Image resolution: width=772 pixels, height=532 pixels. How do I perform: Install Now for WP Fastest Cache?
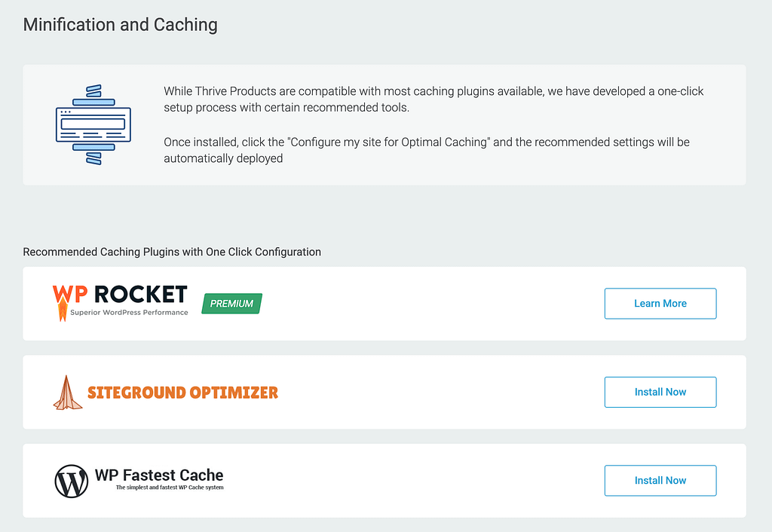pos(660,480)
